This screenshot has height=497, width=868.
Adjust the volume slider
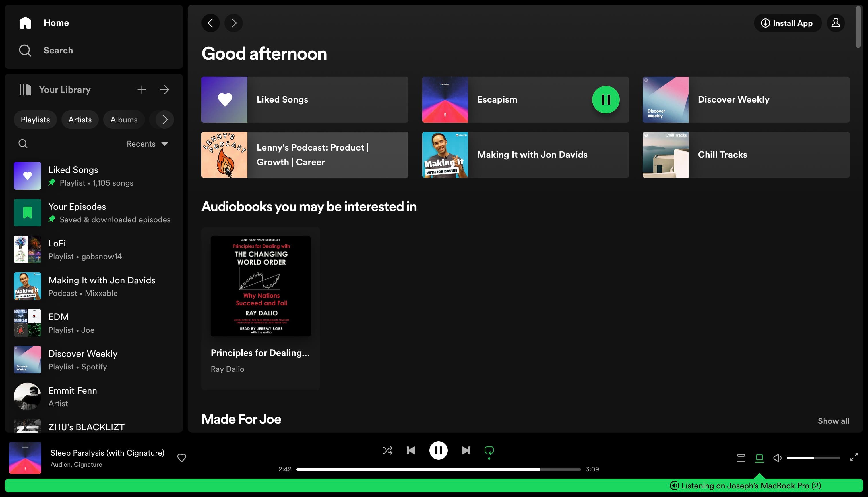pyautogui.click(x=813, y=458)
